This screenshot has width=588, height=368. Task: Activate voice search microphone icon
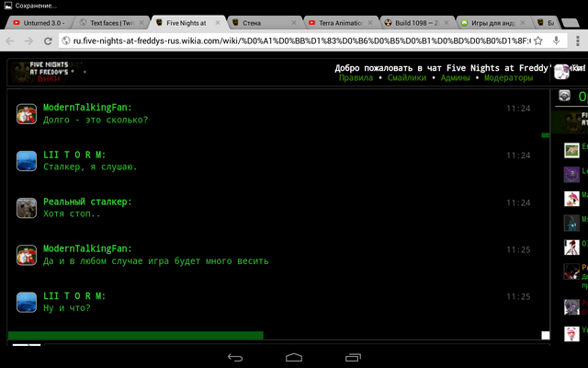click(x=556, y=40)
